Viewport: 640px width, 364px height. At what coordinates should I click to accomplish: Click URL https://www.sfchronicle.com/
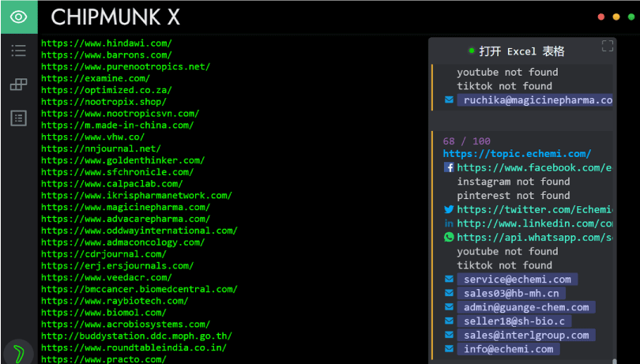point(118,172)
